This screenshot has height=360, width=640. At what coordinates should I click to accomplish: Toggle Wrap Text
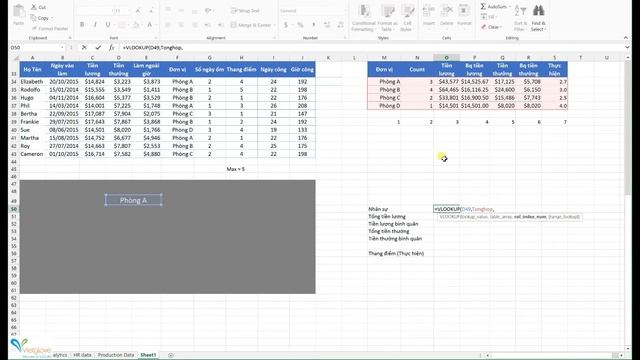[245, 11]
